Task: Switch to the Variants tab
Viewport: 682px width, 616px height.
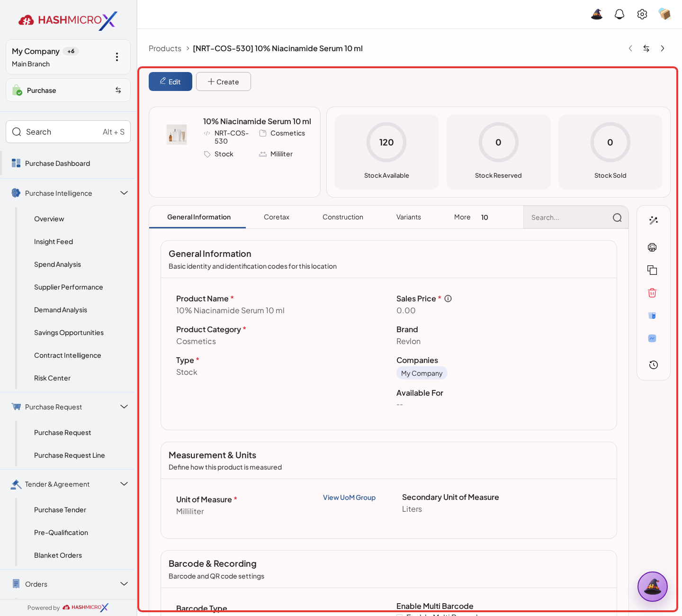Action: (x=409, y=217)
